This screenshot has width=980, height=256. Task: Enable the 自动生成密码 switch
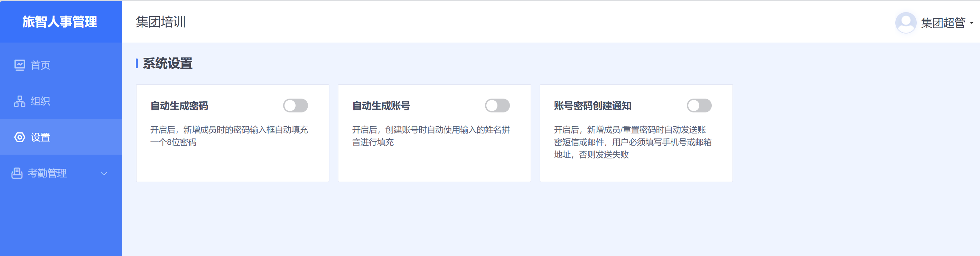pos(295,106)
